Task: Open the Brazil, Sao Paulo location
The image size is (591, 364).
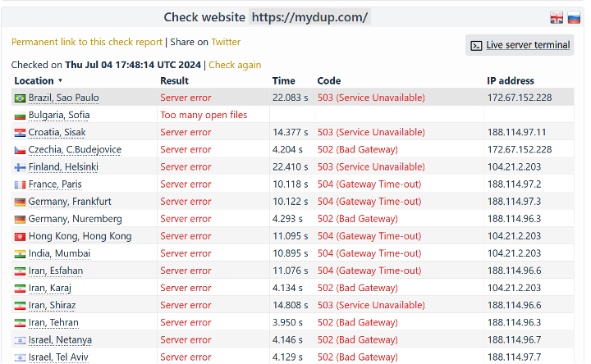Action: (x=64, y=98)
